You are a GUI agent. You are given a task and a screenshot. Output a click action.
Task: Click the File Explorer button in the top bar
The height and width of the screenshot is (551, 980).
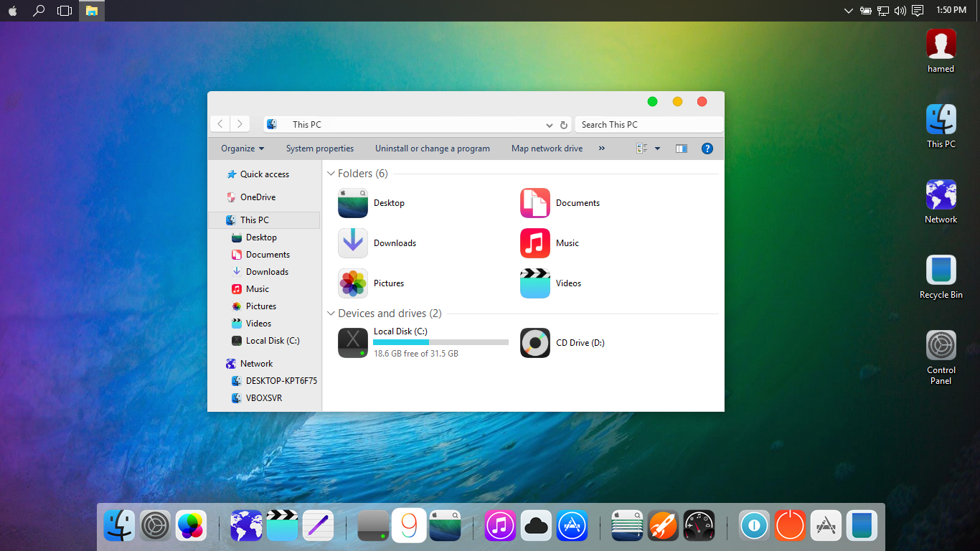[91, 11]
